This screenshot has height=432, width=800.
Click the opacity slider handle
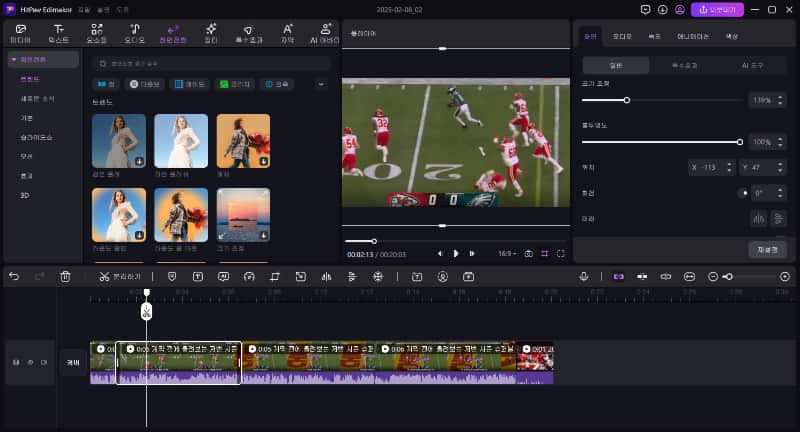click(739, 142)
